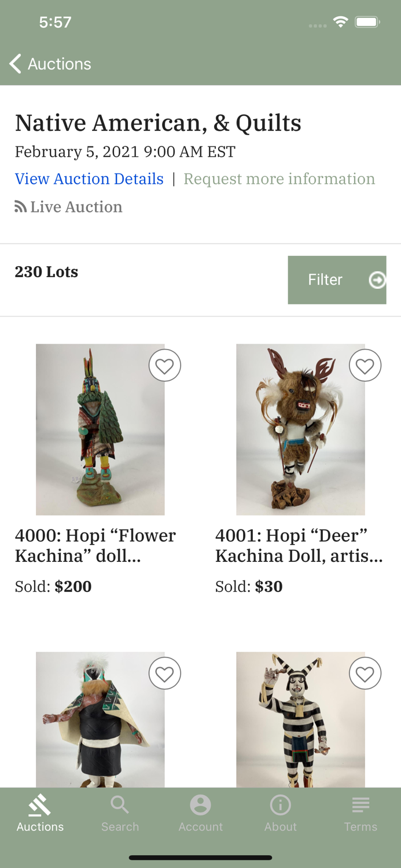Click the arrow icon inside the Filter button
This screenshot has width=401, height=868.
point(378,279)
